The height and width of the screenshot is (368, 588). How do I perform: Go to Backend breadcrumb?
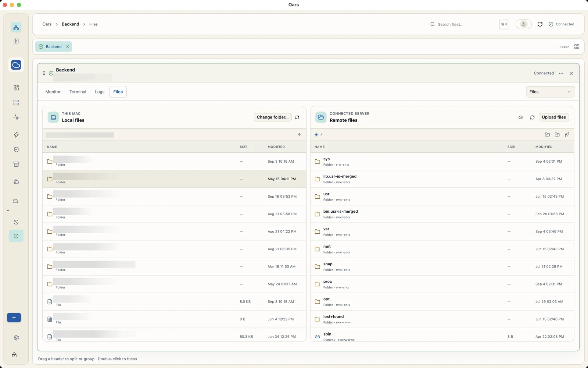tap(70, 24)
